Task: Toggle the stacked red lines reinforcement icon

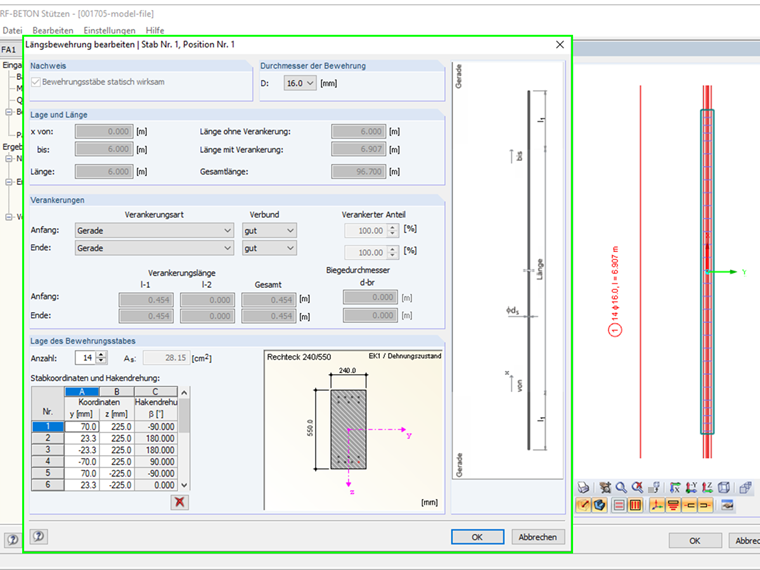Action: (673, 505)
